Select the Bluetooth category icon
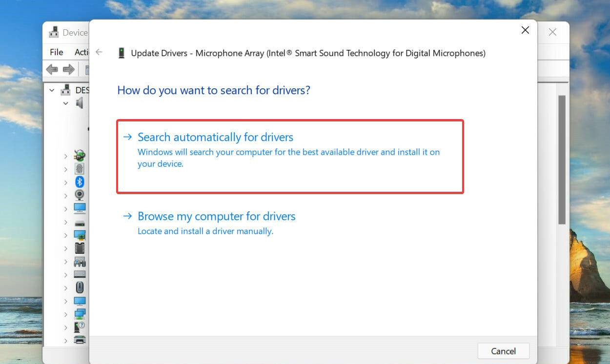Screen dimensions: 610x364 tap(80, 182)
